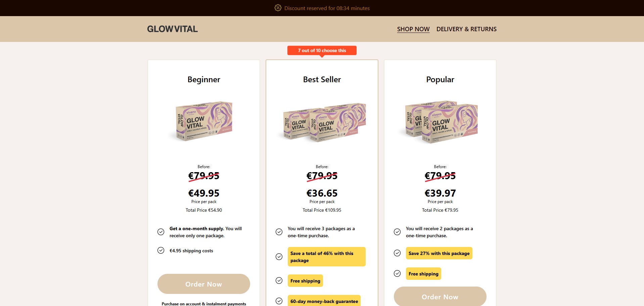Click check icon next to Save 27% badge
This screenshot has width=644, height=306.
tap(397, 253)
